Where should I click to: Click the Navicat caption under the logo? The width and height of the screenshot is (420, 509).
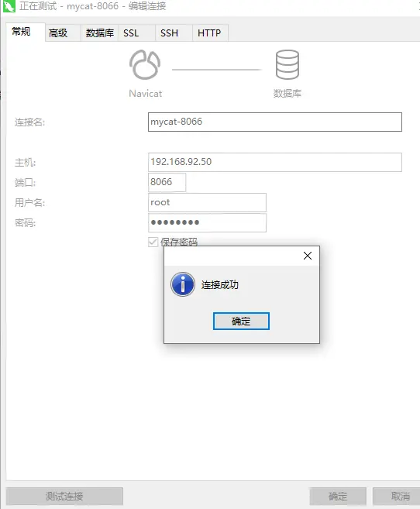click(x=145, y=94)
